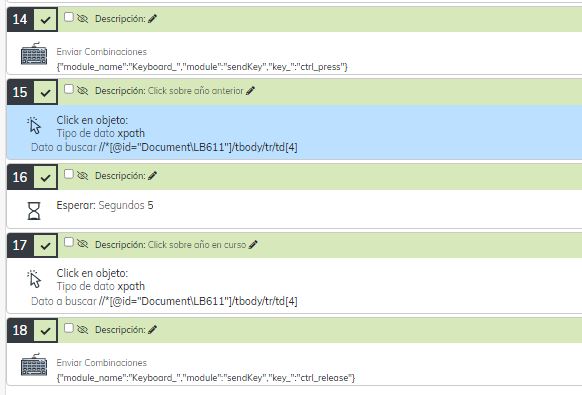Toggle the checkmark box of step 15
582x395 pixels.
(x=46, y=92)
